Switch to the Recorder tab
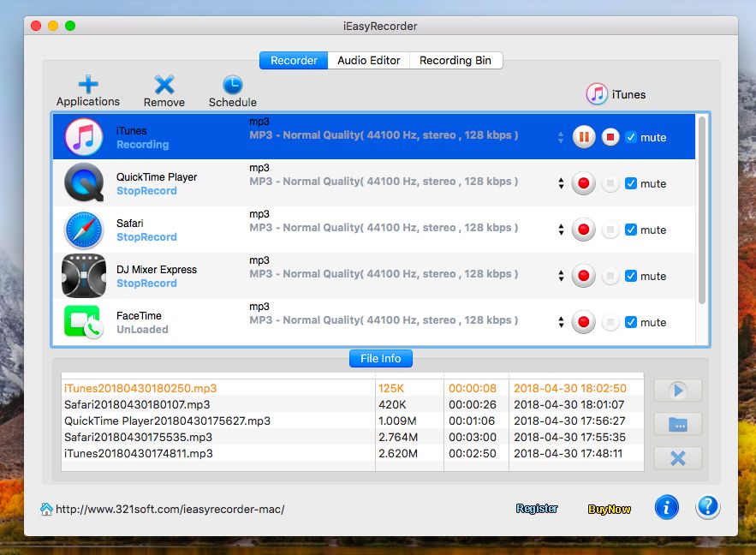 (294, 60)
